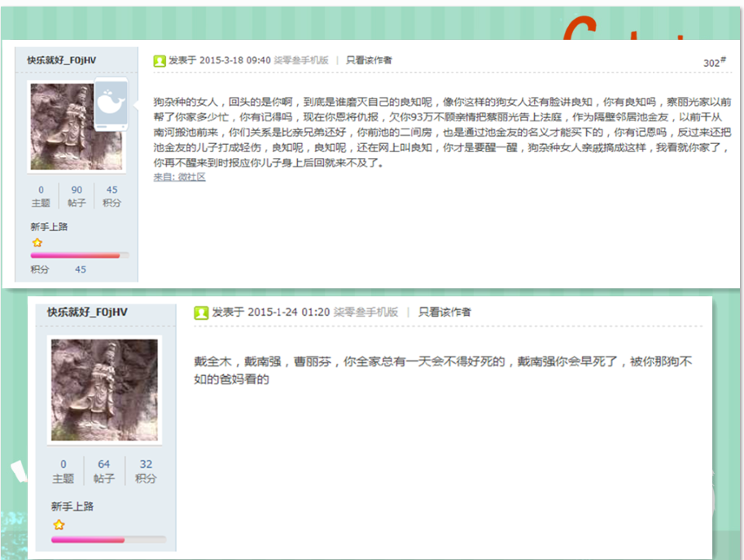Click the 新手上路 rank in the upper post
744x560 pixels.
[x=49, y=226]
